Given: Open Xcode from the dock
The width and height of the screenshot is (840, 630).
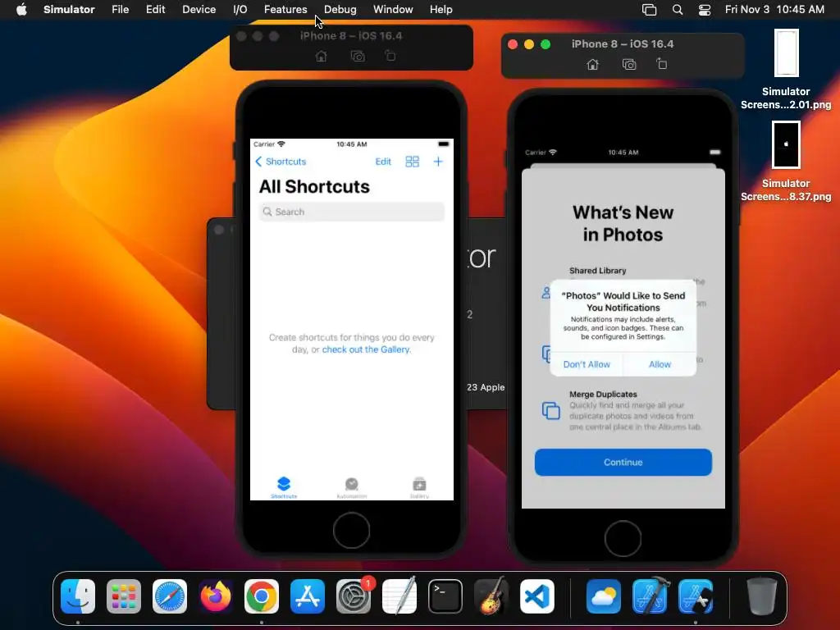Looking at the screenshot, I should (x=650, y=596).
